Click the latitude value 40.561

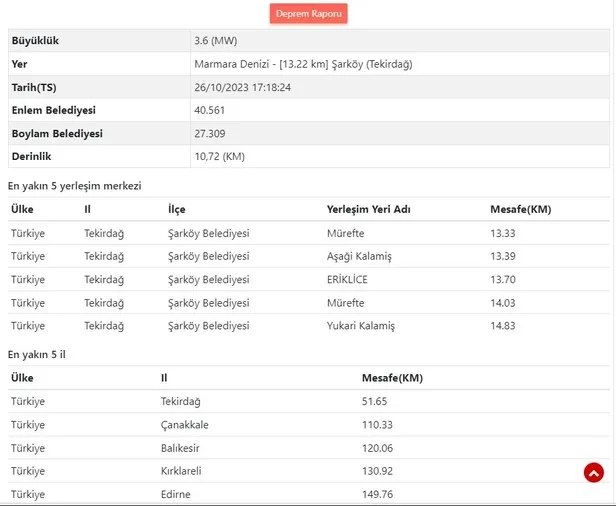[210, 110]
